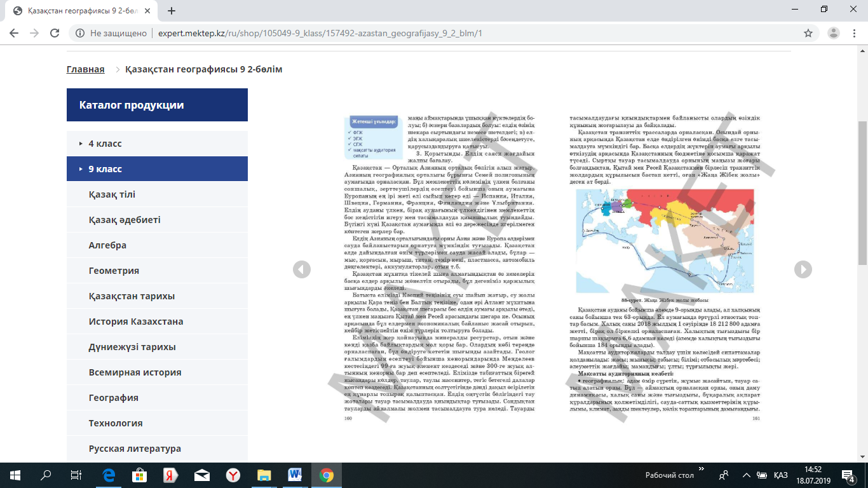The height and width of the screenshot is (488, 868).
Task: Open Microsoft Store from the taskbar
Action: pos(140,475)
